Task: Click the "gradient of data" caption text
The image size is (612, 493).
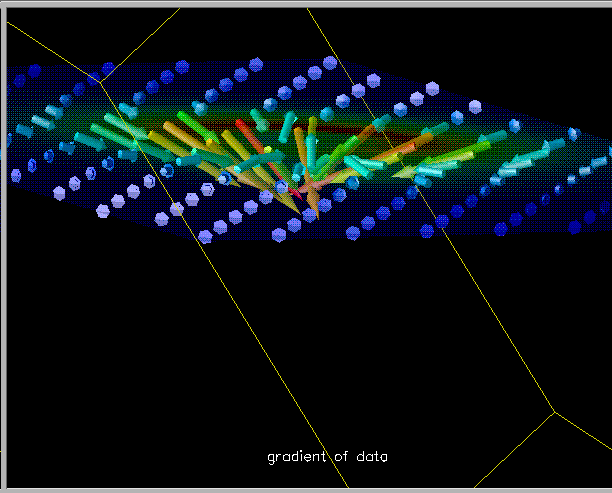Action: coord(327,457)
